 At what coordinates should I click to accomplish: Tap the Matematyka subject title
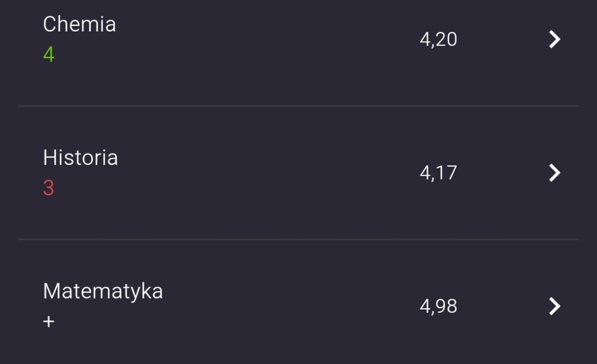(x=103, y=291)
